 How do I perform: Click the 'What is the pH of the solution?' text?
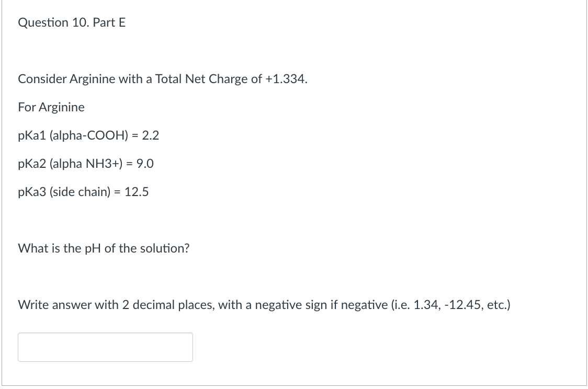click(x=103, y=248)
